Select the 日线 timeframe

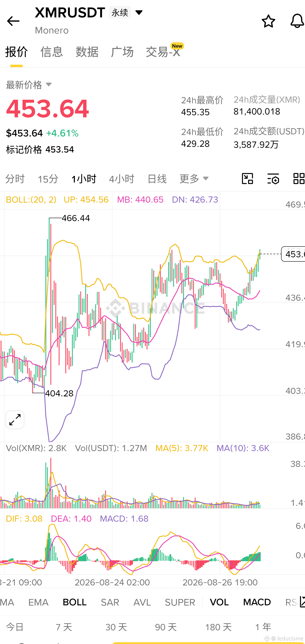coord(157,179)
